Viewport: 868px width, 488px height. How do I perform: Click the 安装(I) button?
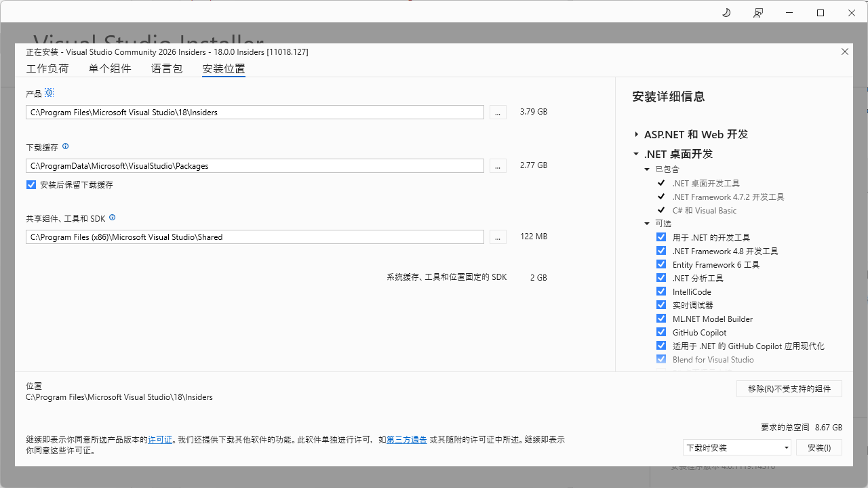click(x=818, y=447)
